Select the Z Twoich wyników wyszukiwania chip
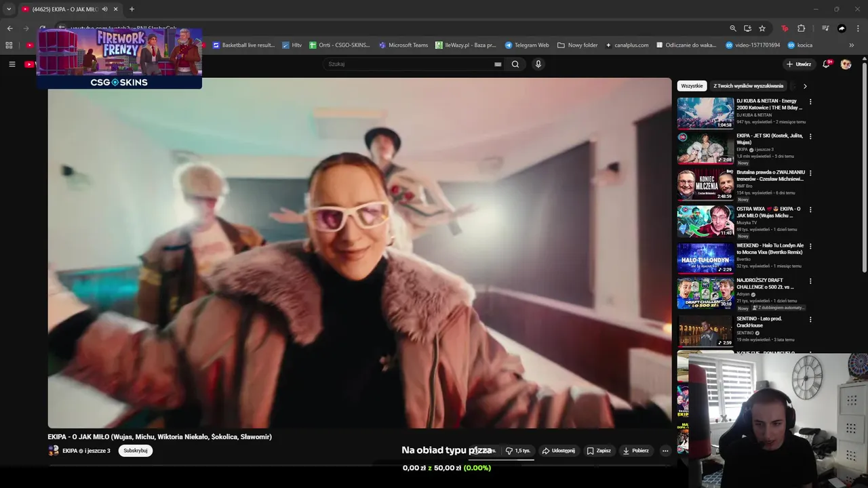 748,86
